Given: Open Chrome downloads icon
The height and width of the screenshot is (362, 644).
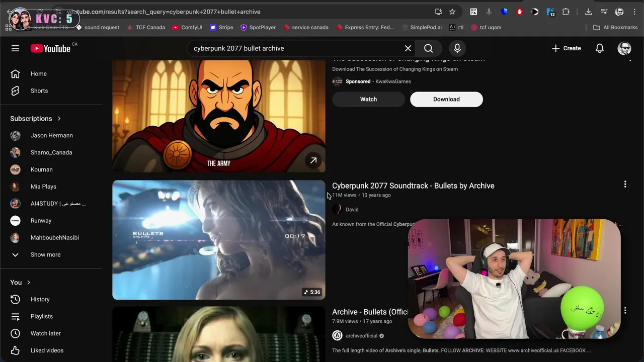Looking at the screenshot, I should pos(588,12).
